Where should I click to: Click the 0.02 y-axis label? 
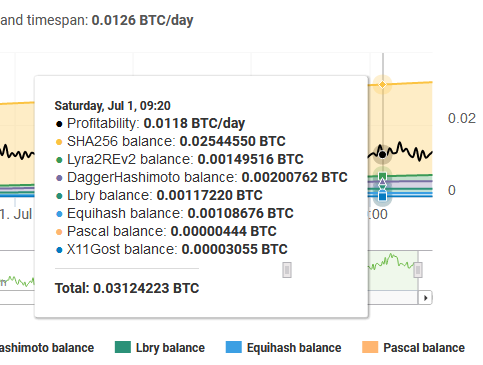pos(462,118)
